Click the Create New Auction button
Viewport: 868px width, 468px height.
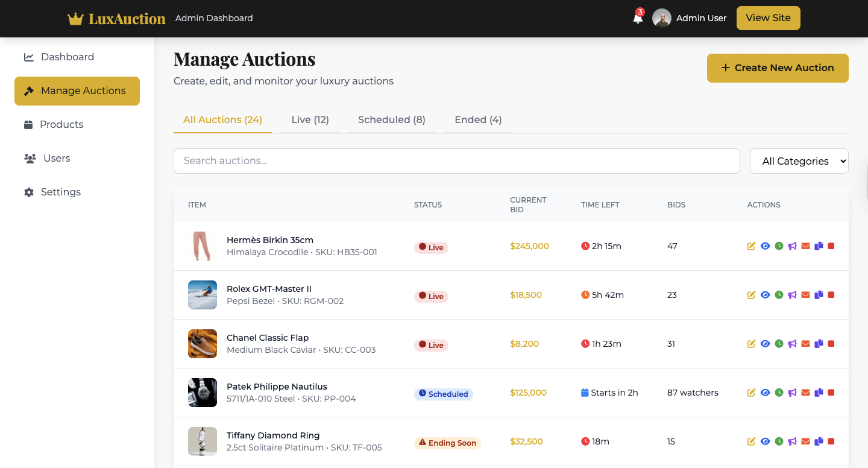778,68
